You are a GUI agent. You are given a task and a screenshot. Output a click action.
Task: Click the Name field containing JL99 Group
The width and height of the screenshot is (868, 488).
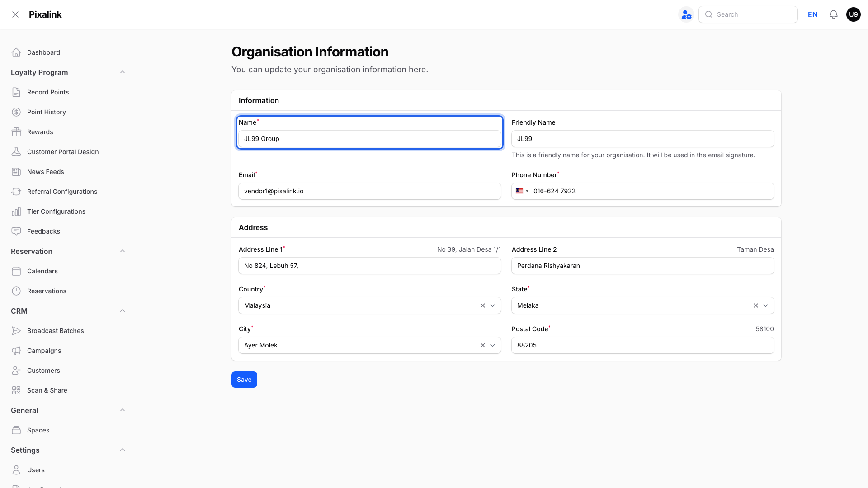pyautogui.click(x=370, y=139)
